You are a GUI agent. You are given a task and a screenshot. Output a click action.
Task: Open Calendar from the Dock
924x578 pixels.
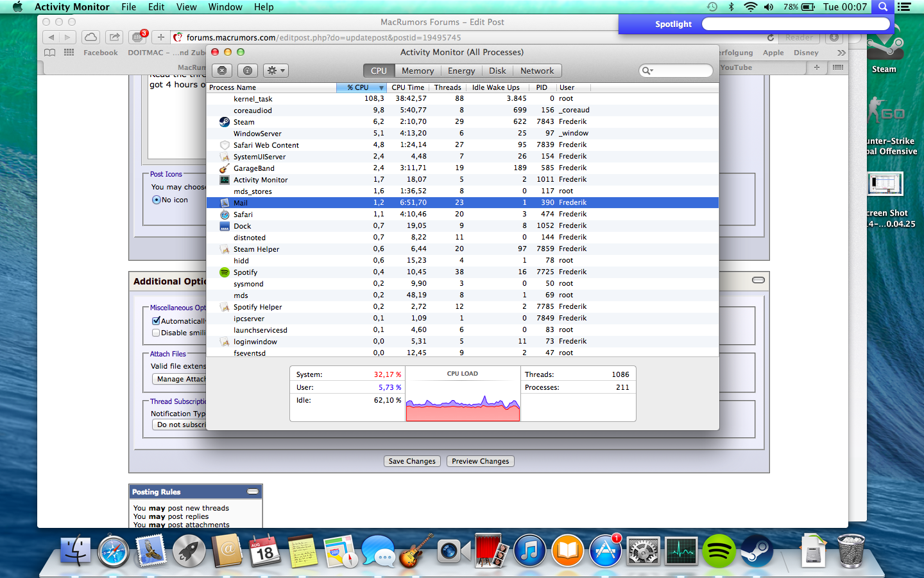coord(265,551)
